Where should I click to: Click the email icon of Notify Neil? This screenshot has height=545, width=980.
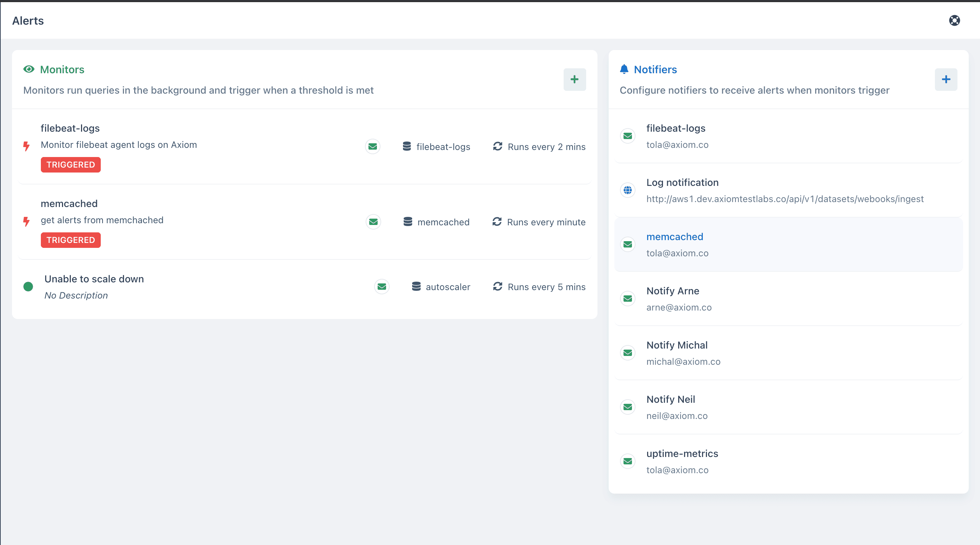point(628,407)
